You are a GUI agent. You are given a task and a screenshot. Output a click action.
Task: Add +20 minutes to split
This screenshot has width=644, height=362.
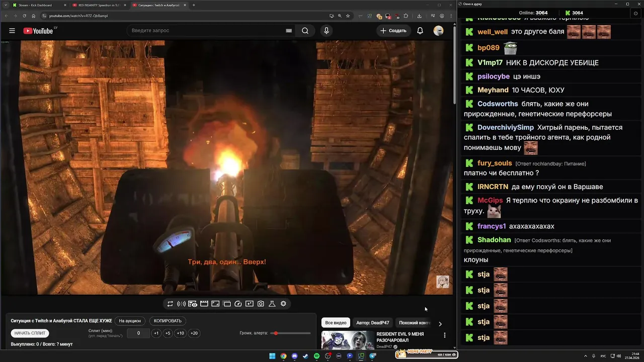(194, 333)
